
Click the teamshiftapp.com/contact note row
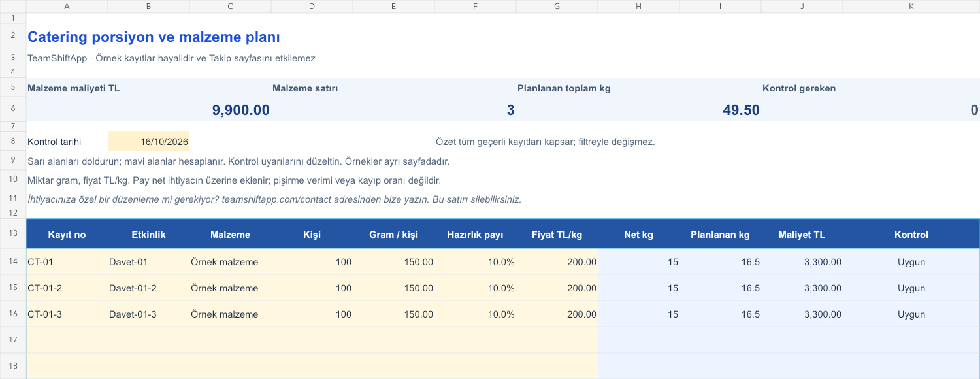coord(274,199)
